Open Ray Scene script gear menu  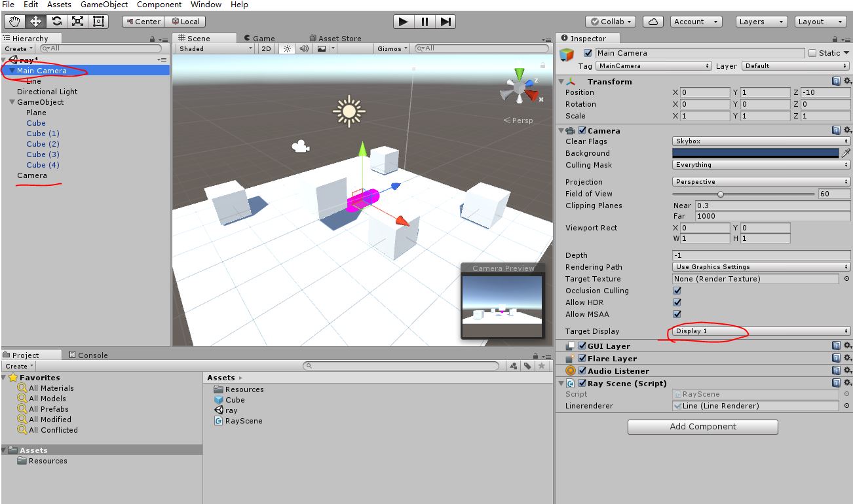(846, 383)
